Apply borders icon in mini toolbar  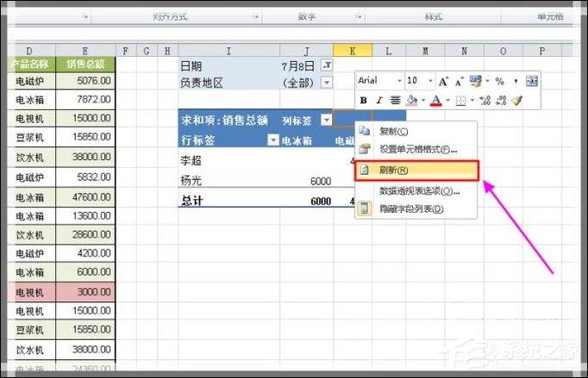click(460, 101)
